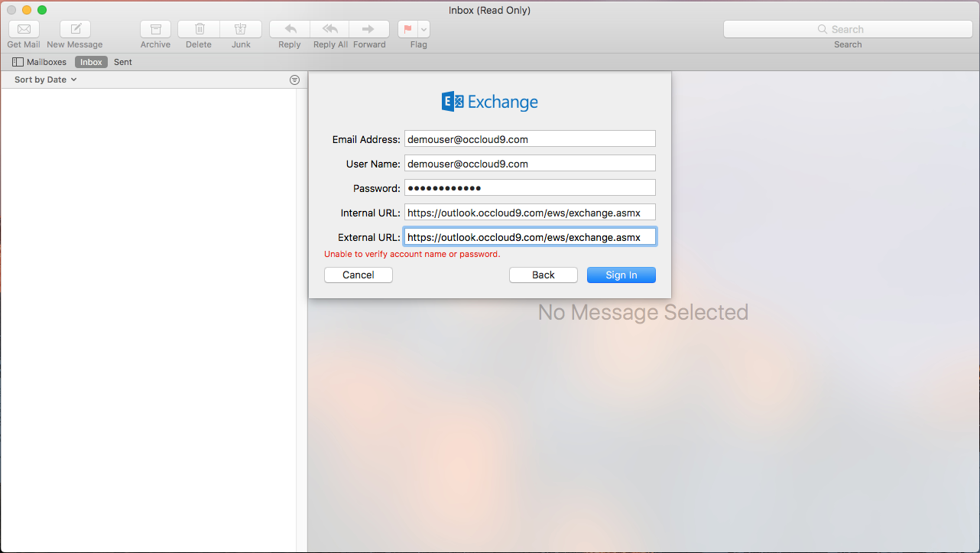Switch to the Sent favorites tab

[x=123, y=62]
